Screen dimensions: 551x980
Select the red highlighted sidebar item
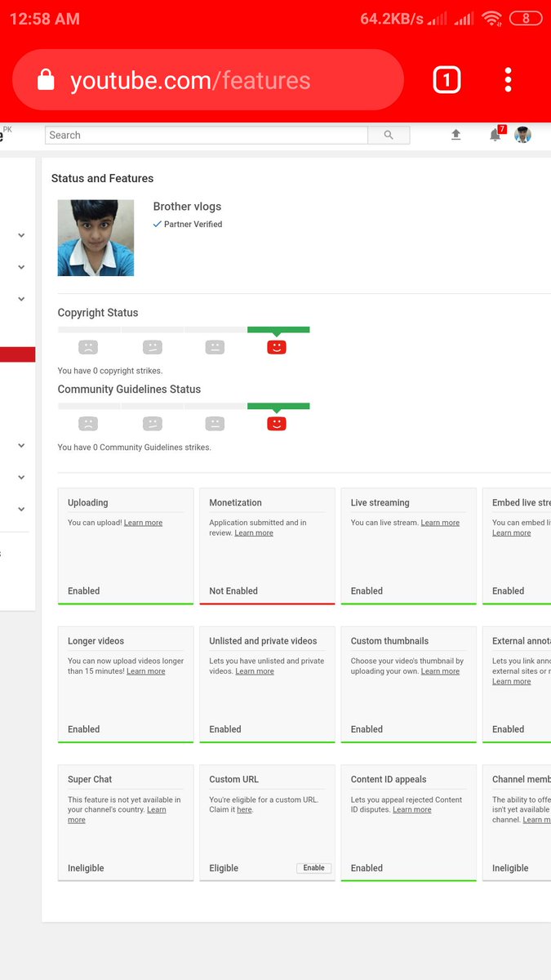tap(17, 354)
